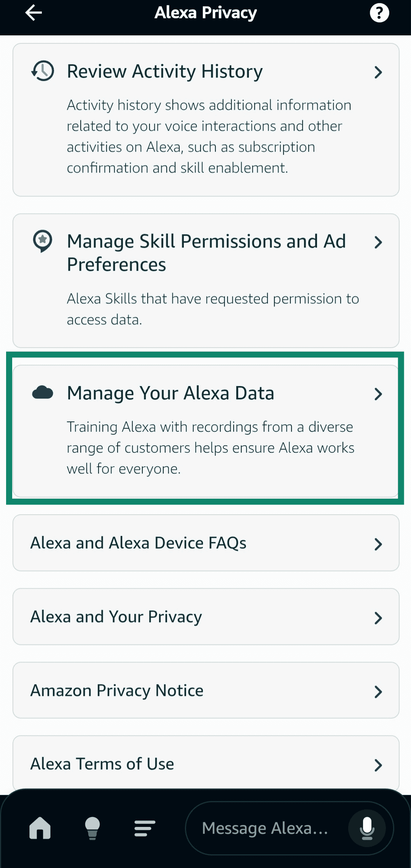Tap the Message Alexa input field
Image resolution: width=411 pixels, height=868 pixels.
click(266, 828)
